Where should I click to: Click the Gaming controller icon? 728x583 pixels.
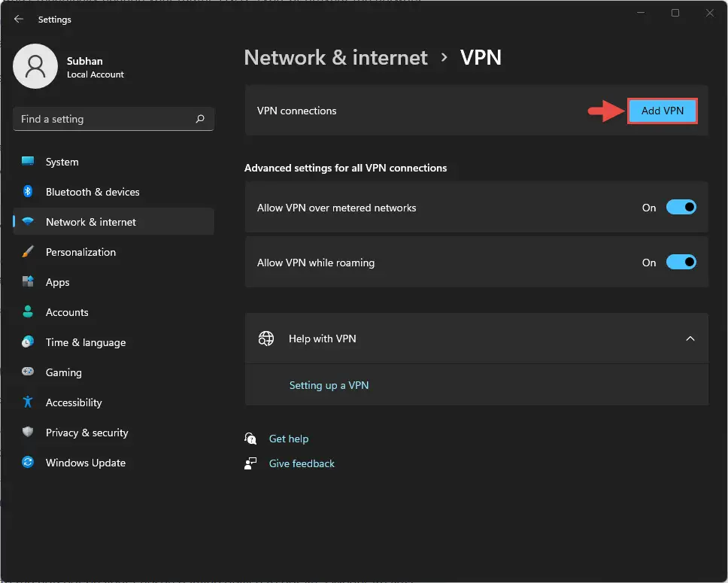(28, 372)
